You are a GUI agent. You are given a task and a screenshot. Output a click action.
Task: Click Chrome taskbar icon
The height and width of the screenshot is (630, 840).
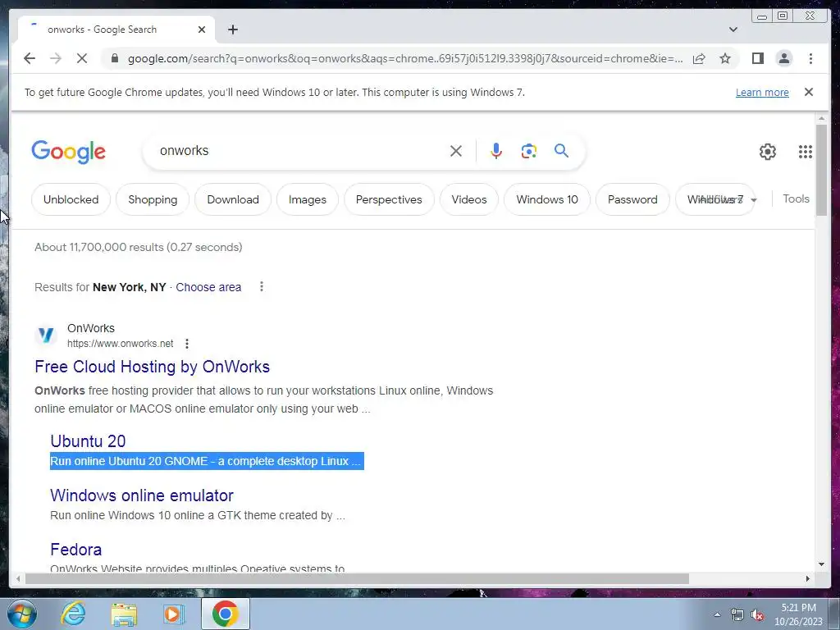(226, 614)
